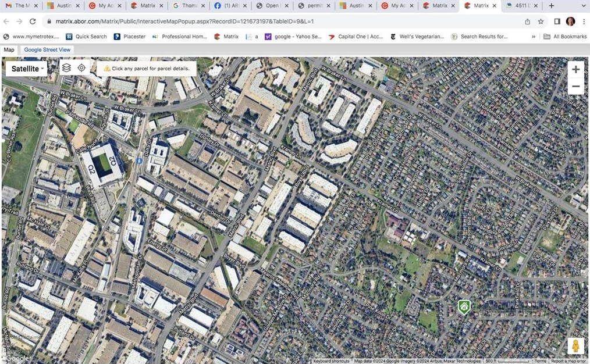Open the Satellite map type dropdown
590x364 pixels.
click(x=26, y=69)
